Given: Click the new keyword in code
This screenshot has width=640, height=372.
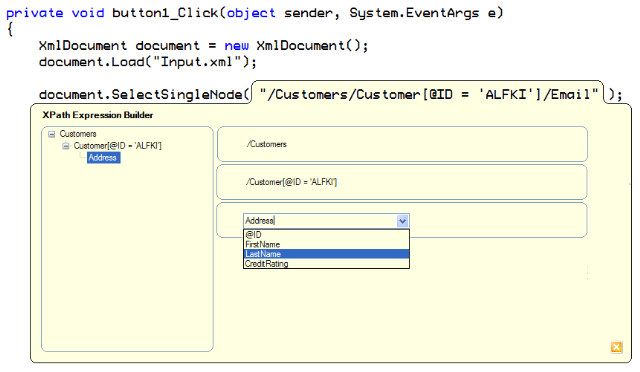Looking at the screenshot, I should click(236, 46).
